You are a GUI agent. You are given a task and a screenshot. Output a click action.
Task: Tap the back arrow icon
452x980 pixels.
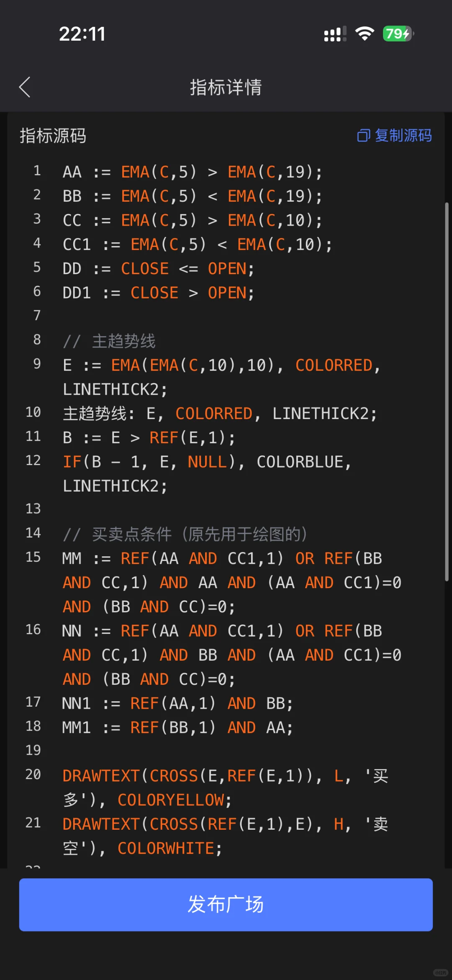(25, 87)
